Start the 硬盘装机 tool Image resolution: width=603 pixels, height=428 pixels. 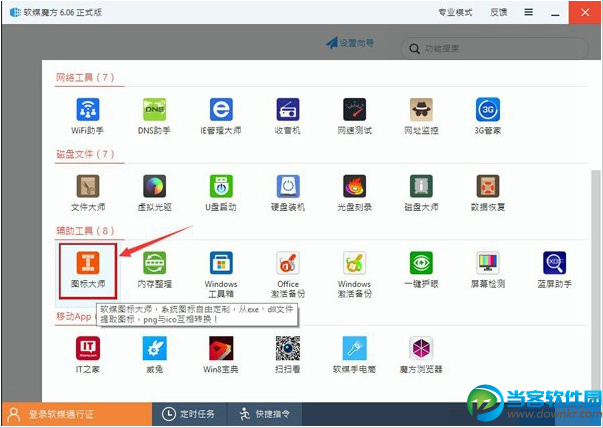pyautogui.click(x=288, y=193)
